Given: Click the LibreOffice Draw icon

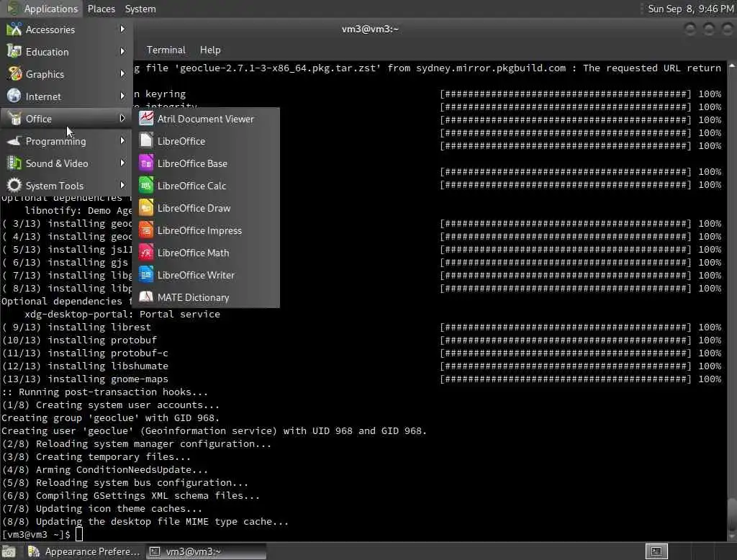Looking at the screenshot, I should click(x=146, y=208).
